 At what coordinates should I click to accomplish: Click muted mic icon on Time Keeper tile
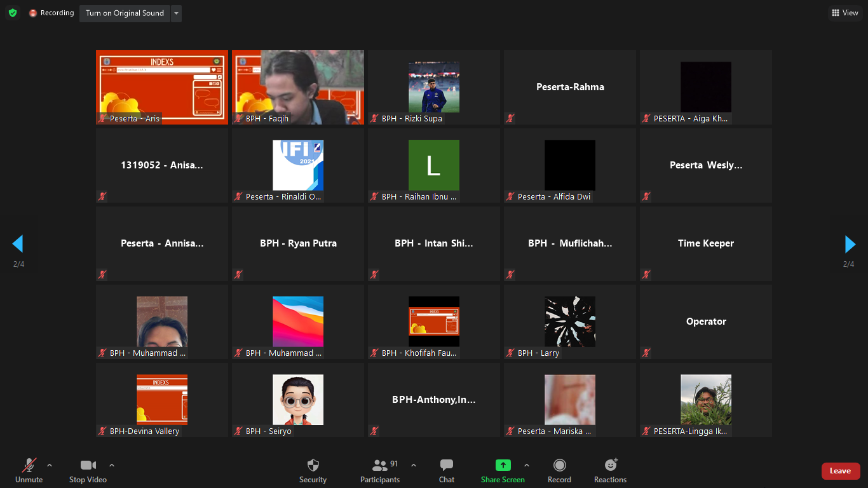click(x=646, y=274)
